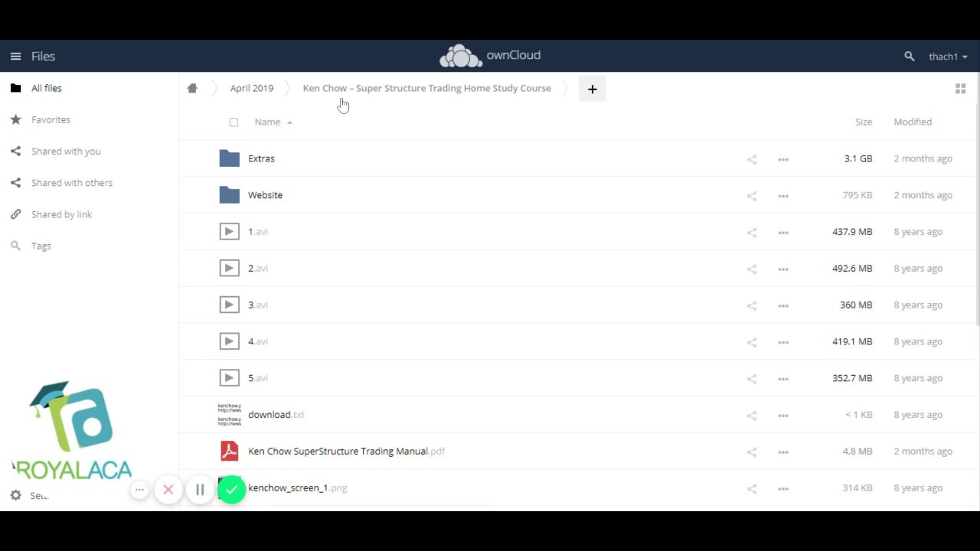Click the search magnifier icon

pyautogui.click(x=909, y=56)
